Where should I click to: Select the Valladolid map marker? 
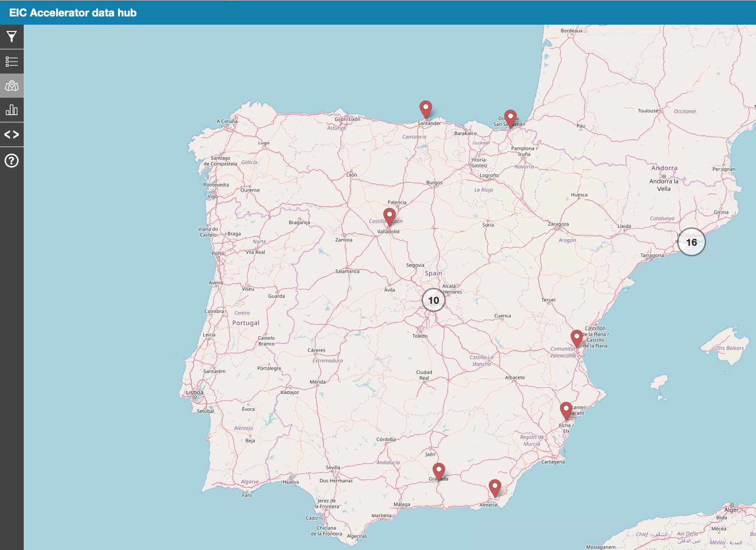tap(389, 216)
